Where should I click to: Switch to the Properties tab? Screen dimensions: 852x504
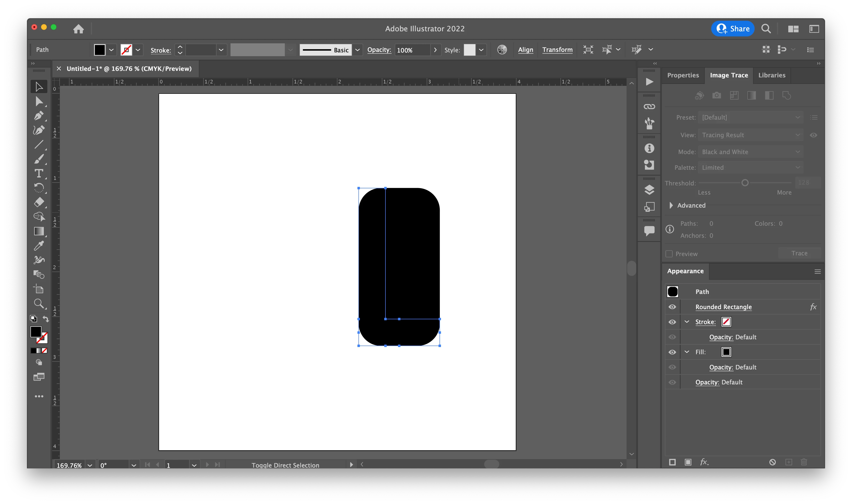683,75
